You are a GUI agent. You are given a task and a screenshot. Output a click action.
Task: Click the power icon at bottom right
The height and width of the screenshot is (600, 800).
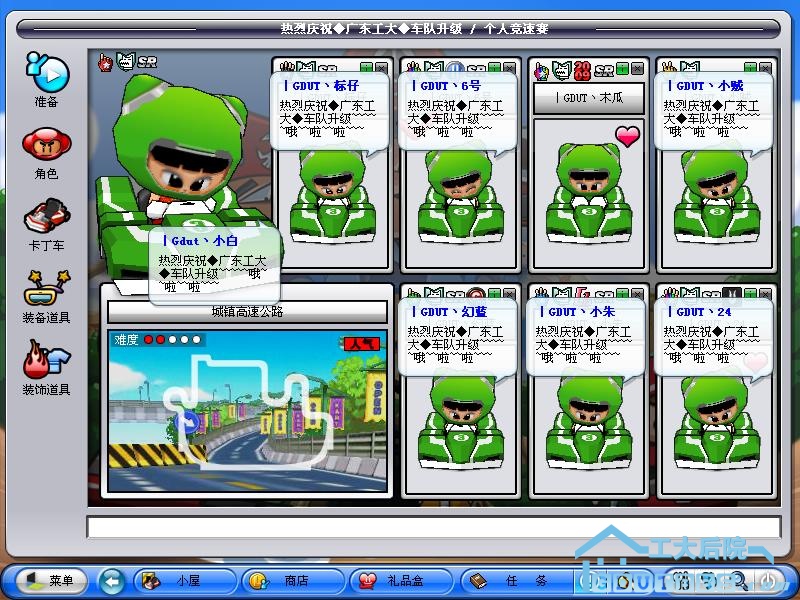[x=767, y=580]
